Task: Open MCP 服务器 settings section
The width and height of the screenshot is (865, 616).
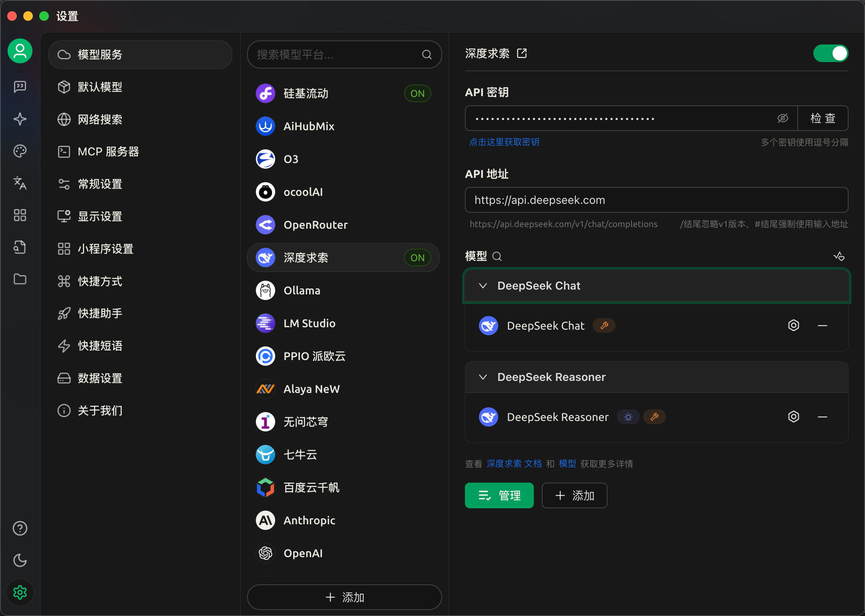Action: [140, 152]
